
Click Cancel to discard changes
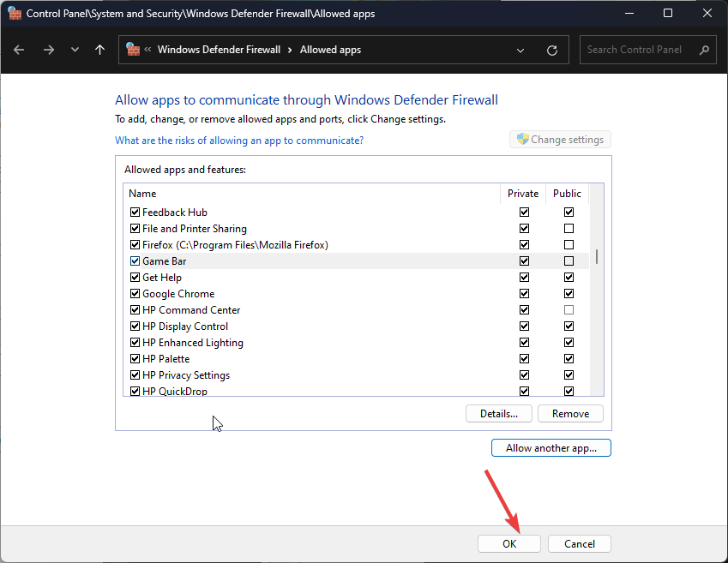(580, 543)
